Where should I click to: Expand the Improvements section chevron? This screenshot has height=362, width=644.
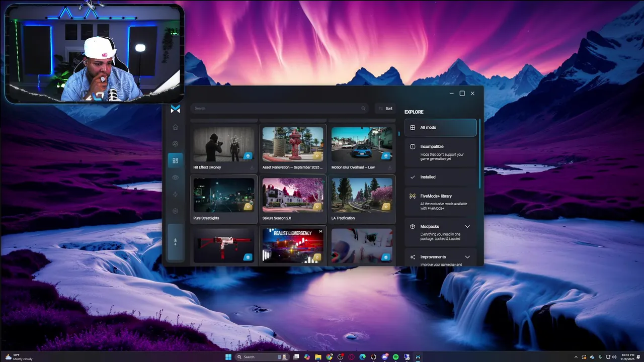click(467, 257)
